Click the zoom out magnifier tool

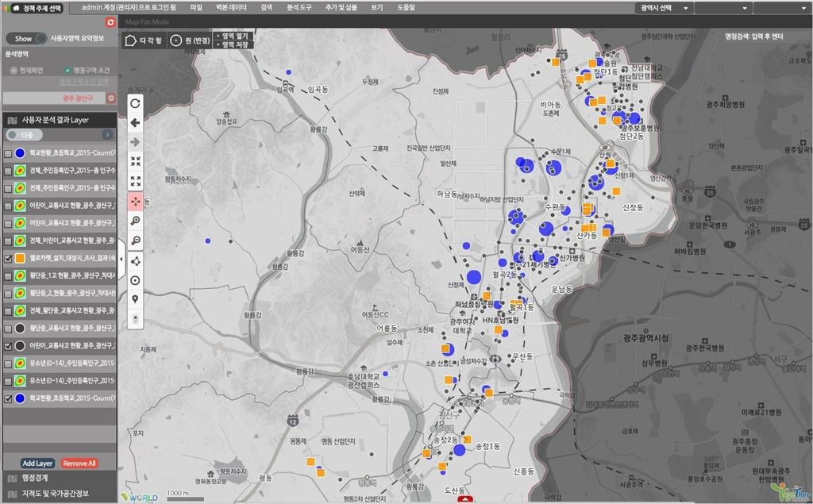(x=136, y=240)
